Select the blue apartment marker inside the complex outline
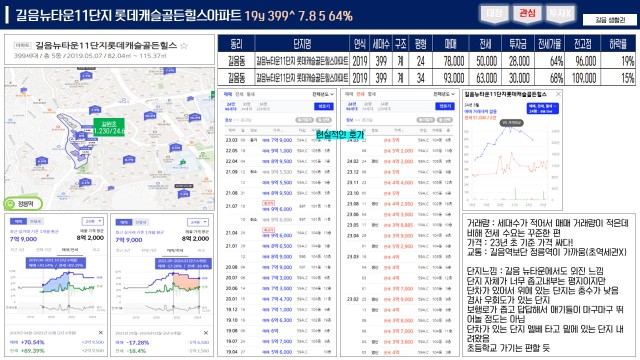 pyautogui.click(x=81, y=136)
